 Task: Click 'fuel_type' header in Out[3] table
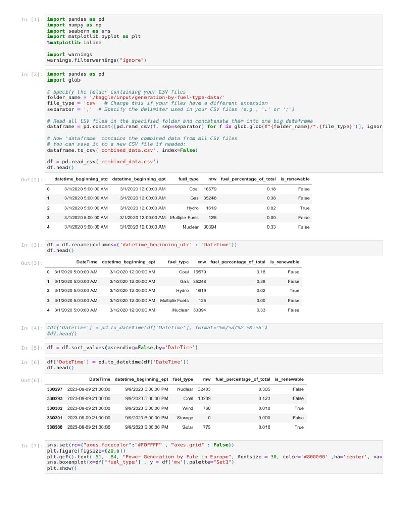point(178,262)
